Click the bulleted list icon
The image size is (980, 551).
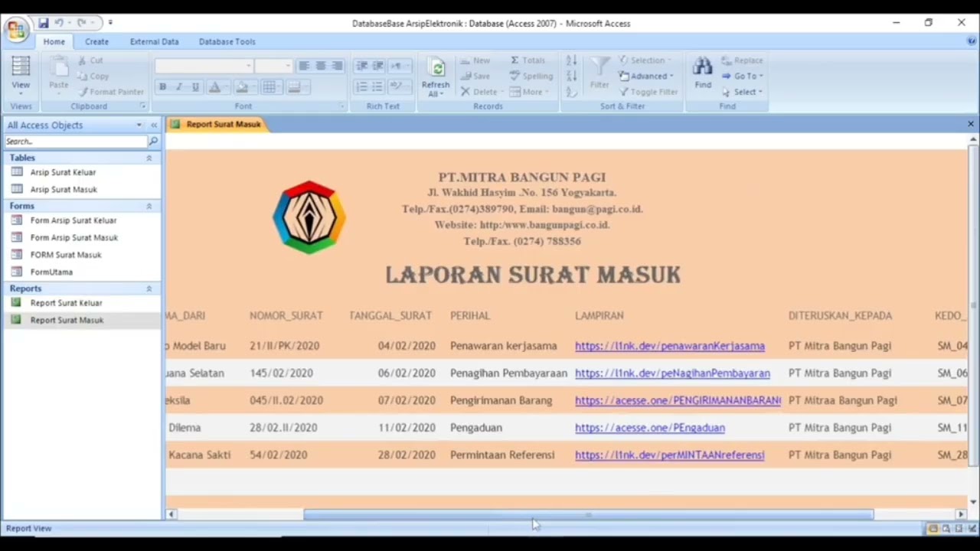[x=377, y=87]
